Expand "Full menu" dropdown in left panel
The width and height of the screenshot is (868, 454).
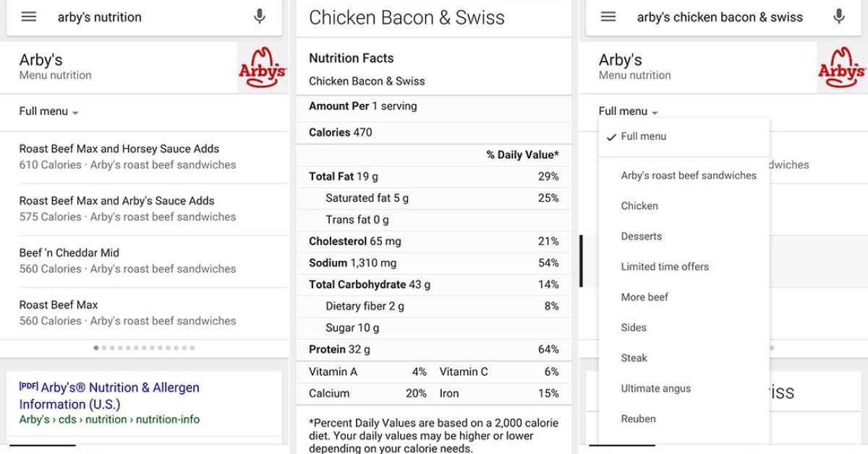pyautogui.click(x=49, y=111)
